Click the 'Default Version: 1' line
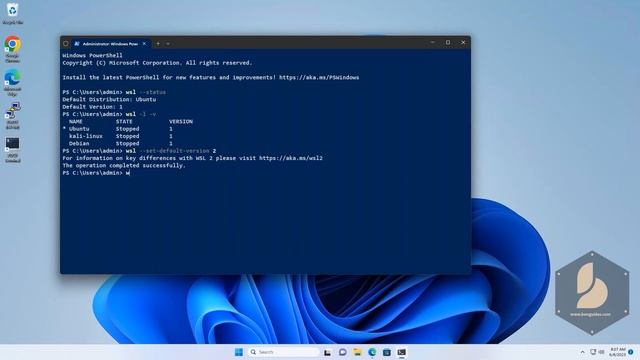The image size is (640, 360). pos(92,107)
